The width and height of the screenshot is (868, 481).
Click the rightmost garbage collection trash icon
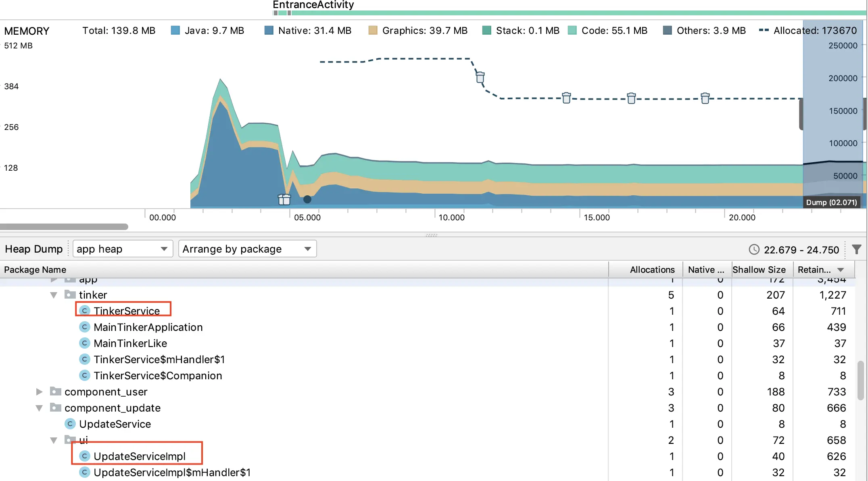705,98
